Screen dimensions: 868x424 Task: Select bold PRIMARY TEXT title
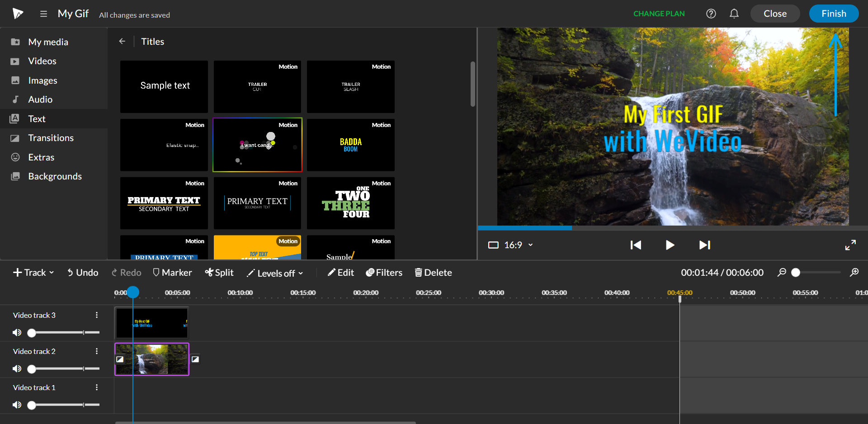click(x=164, y=203)
